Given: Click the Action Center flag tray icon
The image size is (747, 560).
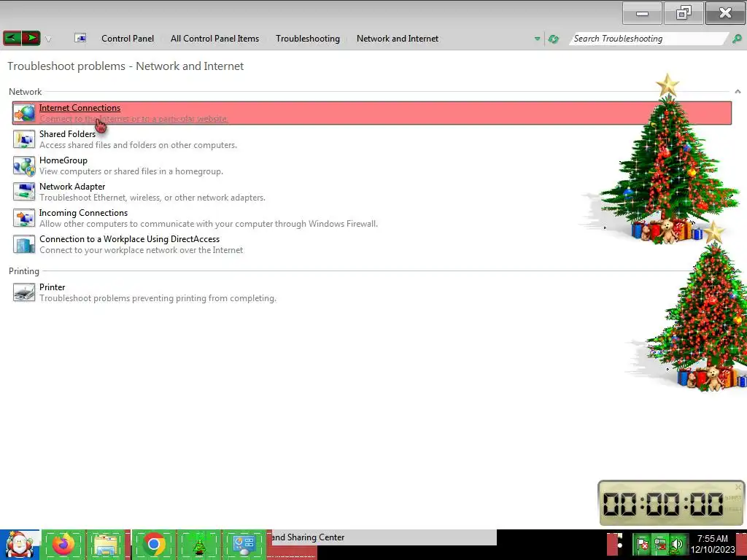Looking at the screenshot, I should point(642,544).
